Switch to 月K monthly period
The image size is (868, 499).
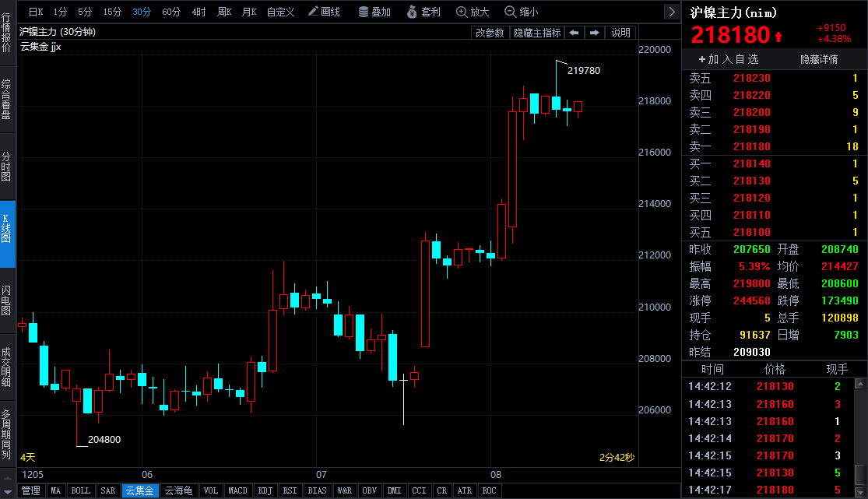(x=249, y=12)
